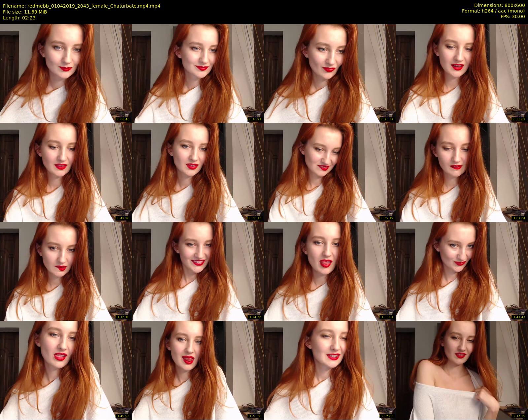The image size is (528, 420).
Task: Click the "Length: 02:23" text
Action: pos(19,18)
